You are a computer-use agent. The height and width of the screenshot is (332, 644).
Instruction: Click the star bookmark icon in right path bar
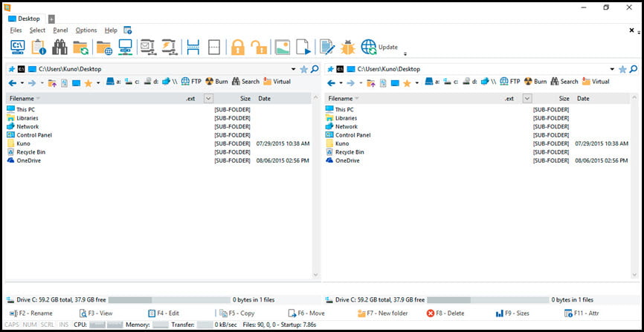coord(622,69)
